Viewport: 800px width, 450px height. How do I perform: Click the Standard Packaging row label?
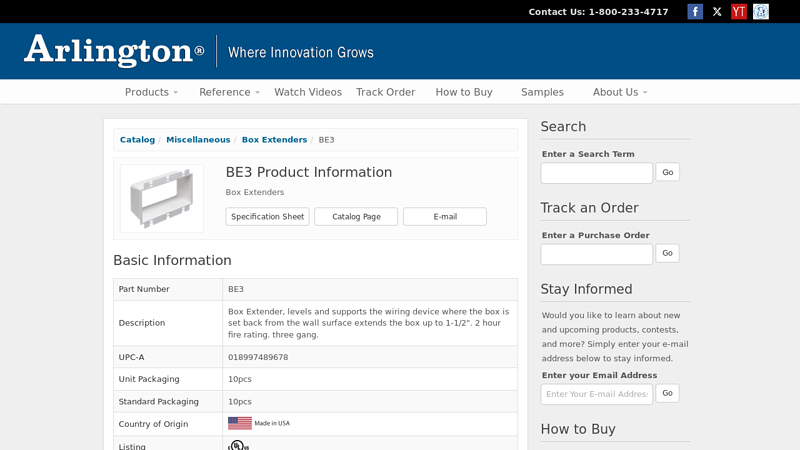pos(159,402)
